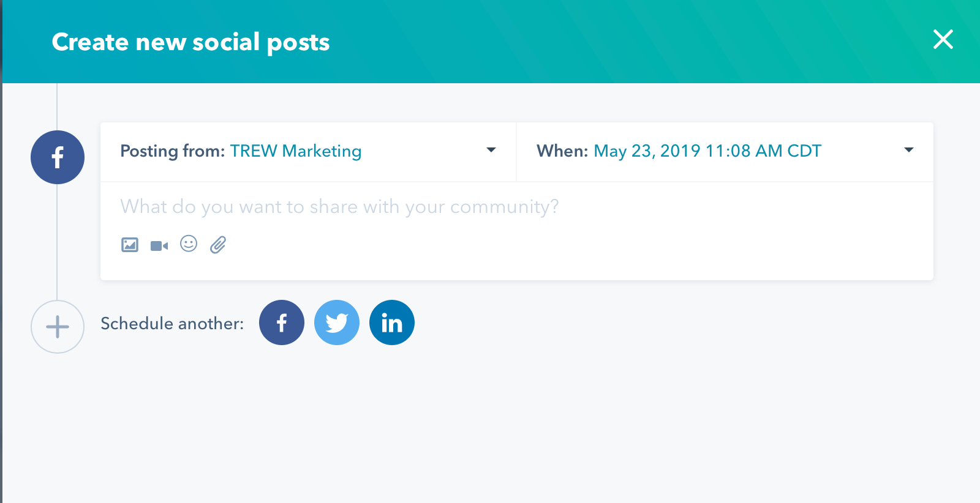
Task: Insert an image using the picture icon
Action: point(130,245)
